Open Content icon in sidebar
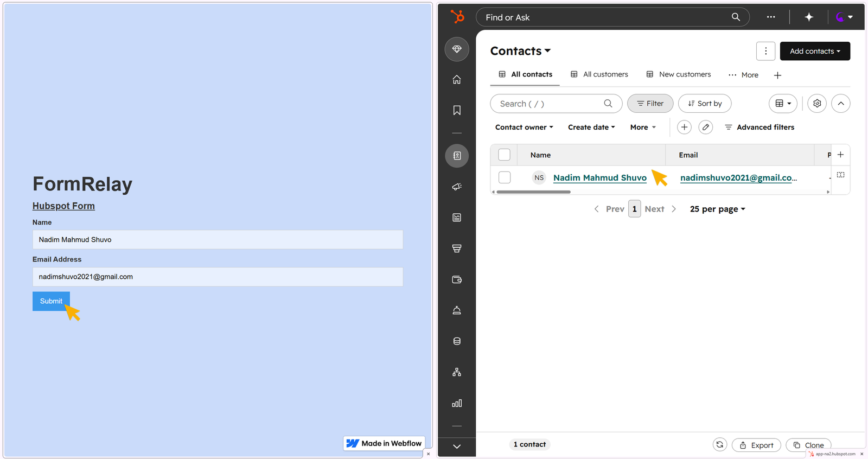 pyautogui.click(x=457, y=218)
